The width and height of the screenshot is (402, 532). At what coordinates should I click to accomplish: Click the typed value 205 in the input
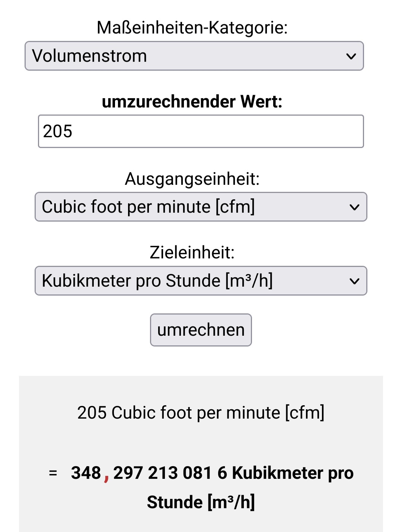[x=58, y=131]
